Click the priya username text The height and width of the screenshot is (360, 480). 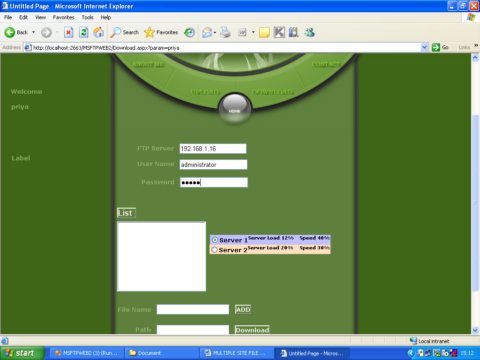point(20,107)
